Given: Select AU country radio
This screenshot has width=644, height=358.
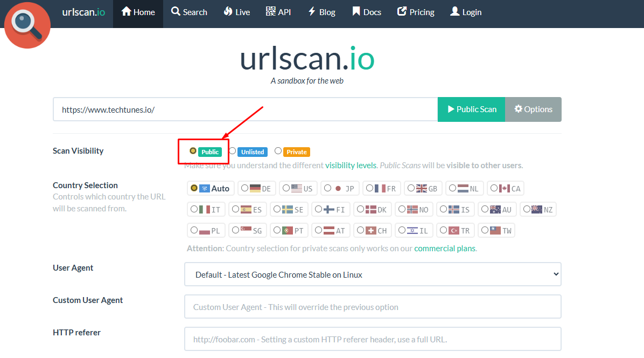Looking at the screenshot, I should click(x=485, y=209).
